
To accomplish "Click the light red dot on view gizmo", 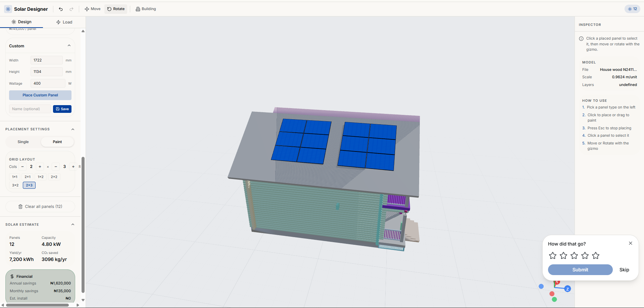I will (x=552, y=294).
